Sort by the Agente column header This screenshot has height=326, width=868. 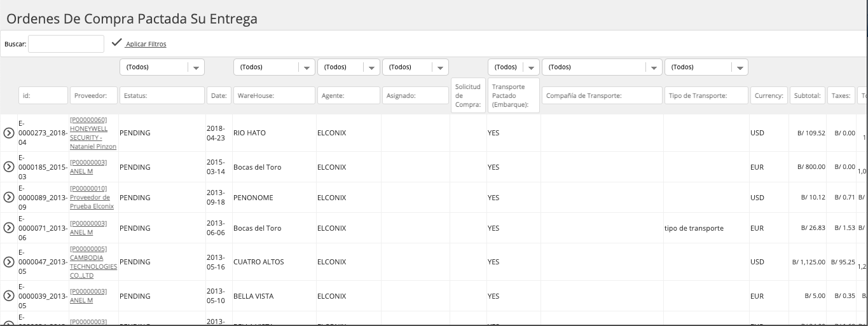348,95
